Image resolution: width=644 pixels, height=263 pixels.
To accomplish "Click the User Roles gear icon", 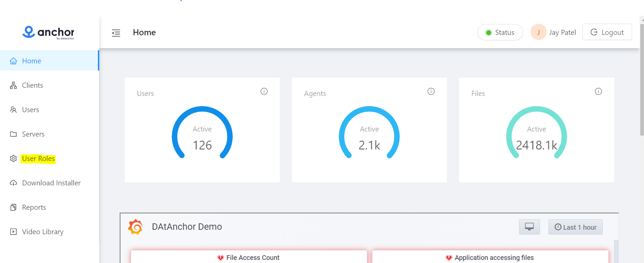I will (x=14, y=159).
